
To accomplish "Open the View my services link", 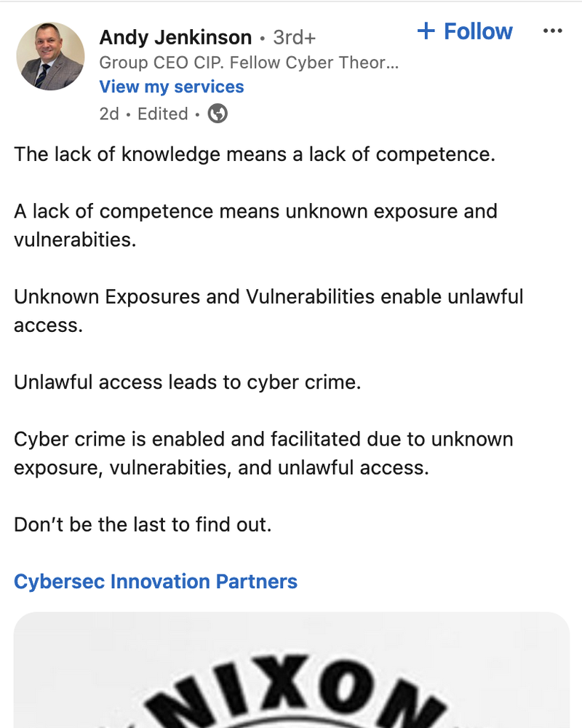I will [172, 87].
